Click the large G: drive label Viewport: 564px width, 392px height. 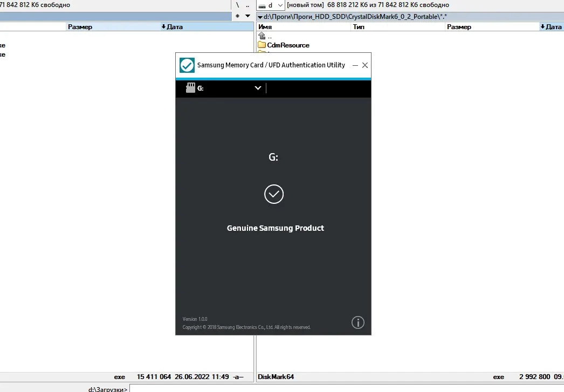coord(273,157)
